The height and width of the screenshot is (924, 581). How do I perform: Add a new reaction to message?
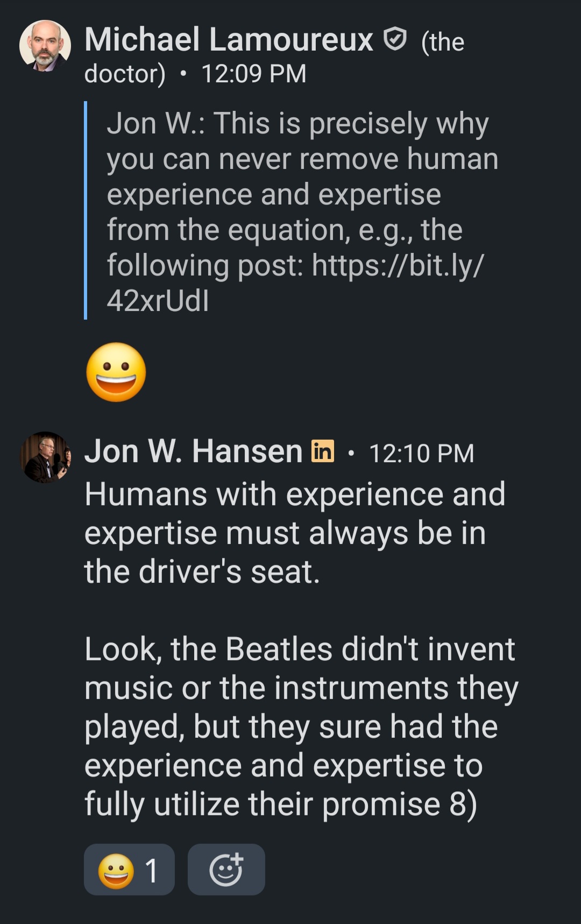click(x=226, y=870)
